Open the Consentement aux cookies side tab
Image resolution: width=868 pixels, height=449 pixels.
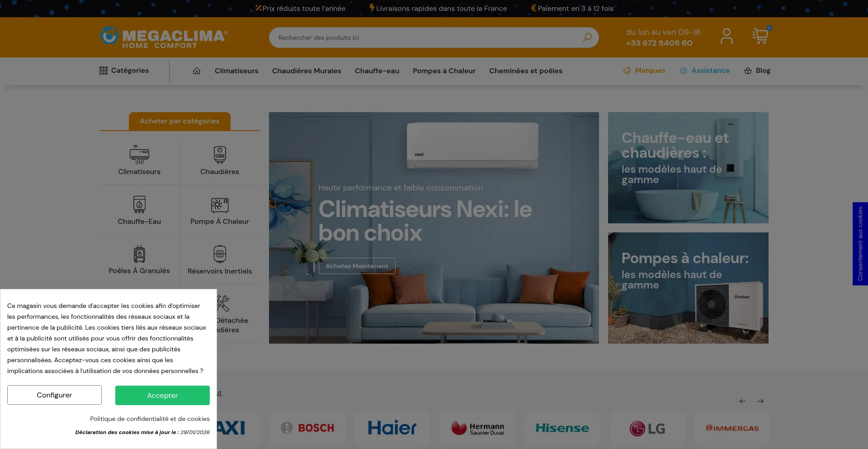[860, 244]
